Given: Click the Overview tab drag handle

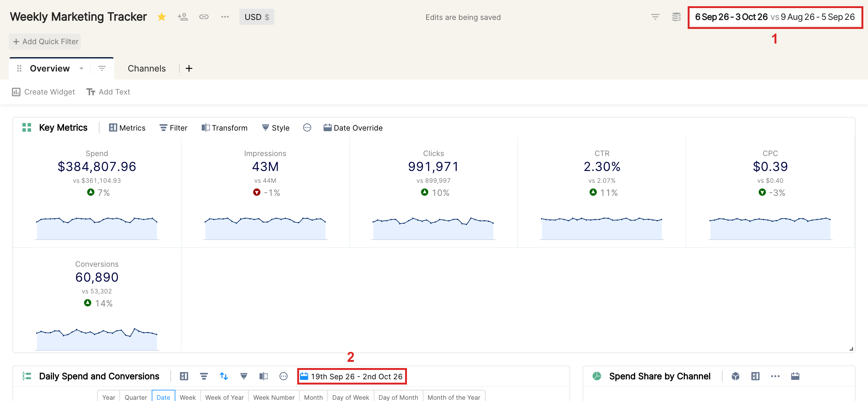Looking at the screenshot, I should point(19,68).
